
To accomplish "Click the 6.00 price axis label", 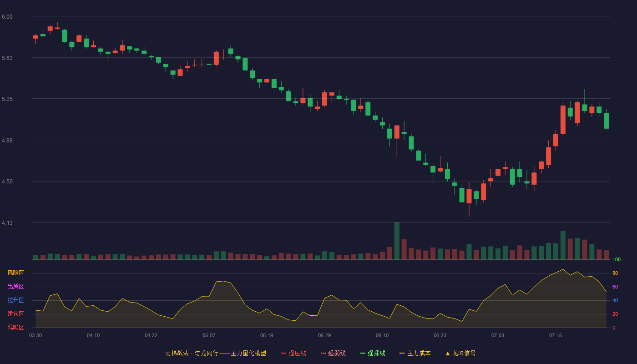I will (x=7, y=17).
